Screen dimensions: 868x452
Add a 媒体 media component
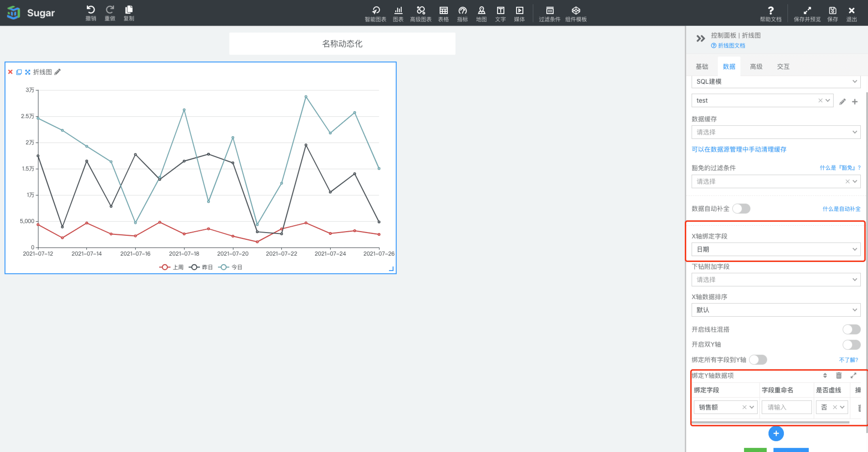click(x=519, y=14)
